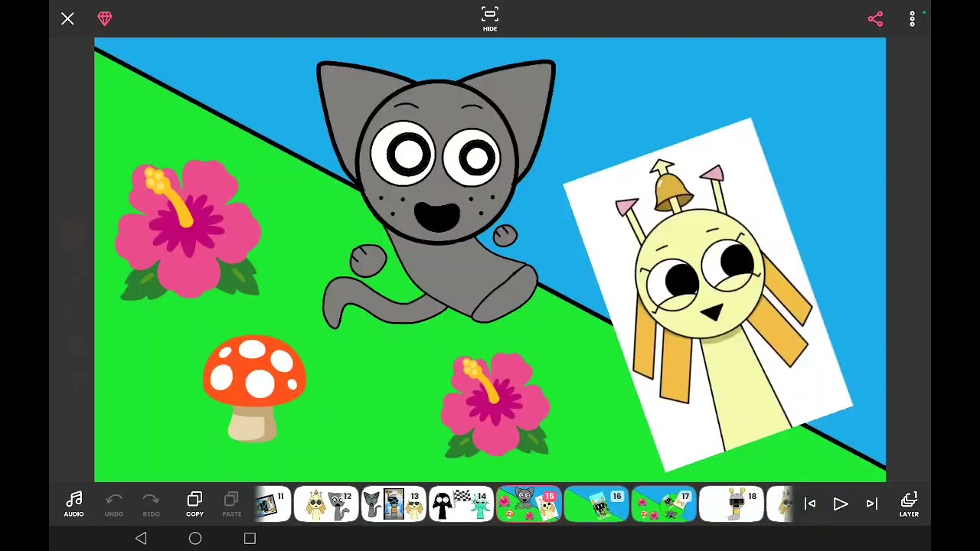Select frame 13 thumbnail
This screenshot has width=980, height=551.
click(x=394, y=504)
